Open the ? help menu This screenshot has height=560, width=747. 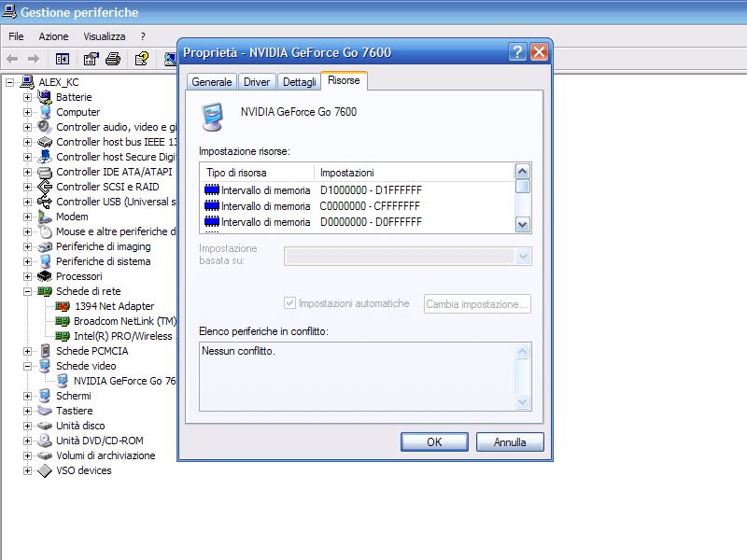tap(143, 36)
